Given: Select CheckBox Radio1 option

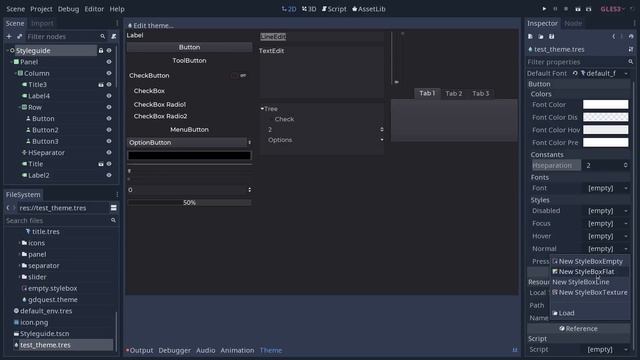Looking at the screenshot, I should click(x=160, y=104).
